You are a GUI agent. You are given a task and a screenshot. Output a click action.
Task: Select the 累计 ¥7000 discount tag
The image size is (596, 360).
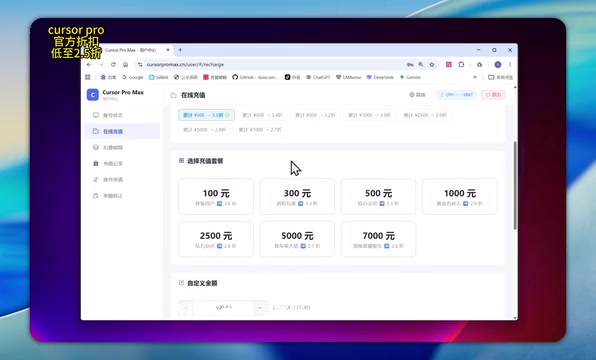[x=260, y=130]
